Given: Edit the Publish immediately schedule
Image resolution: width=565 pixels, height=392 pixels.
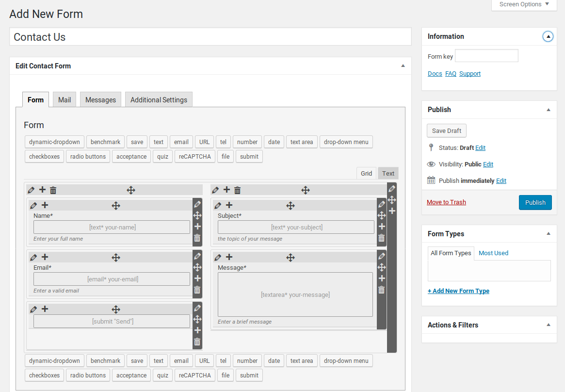Looking at the screenshot, I should [501, 181].
